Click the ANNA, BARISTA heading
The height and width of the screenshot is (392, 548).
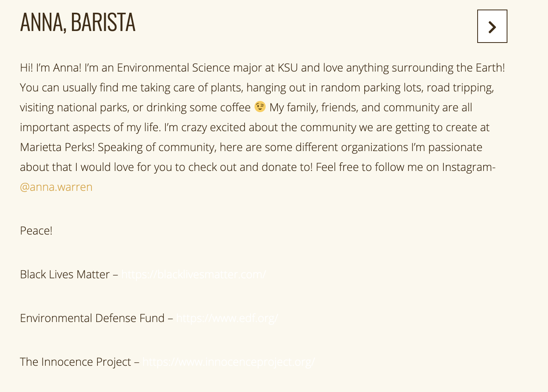click(x=78, y=22)
